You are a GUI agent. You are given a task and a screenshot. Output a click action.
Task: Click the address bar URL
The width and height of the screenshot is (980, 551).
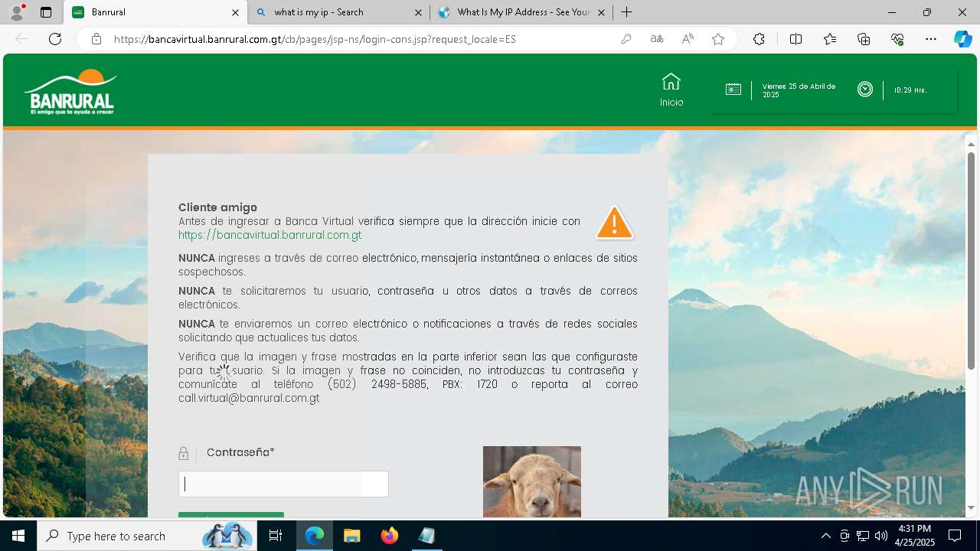click(315, 39)
